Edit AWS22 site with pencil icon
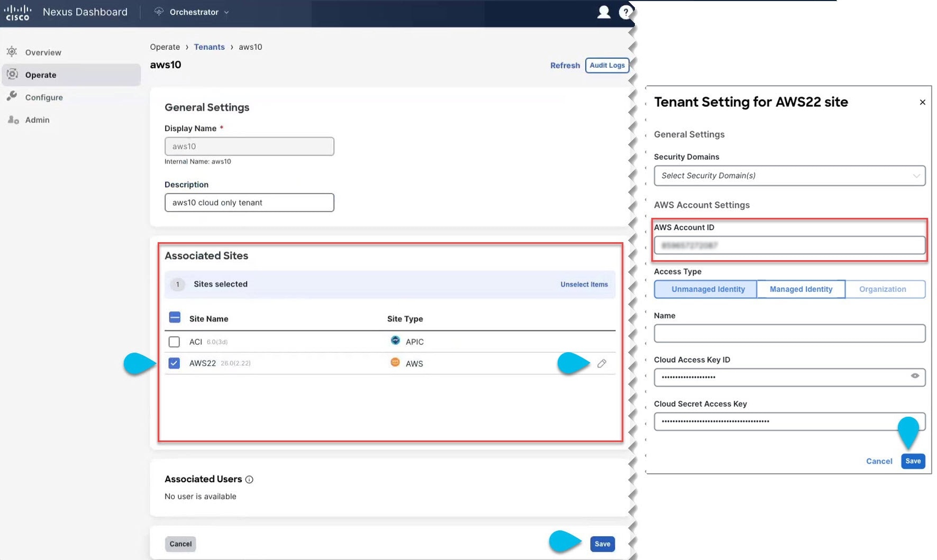The image size is (937, 560). coord(602,363)
